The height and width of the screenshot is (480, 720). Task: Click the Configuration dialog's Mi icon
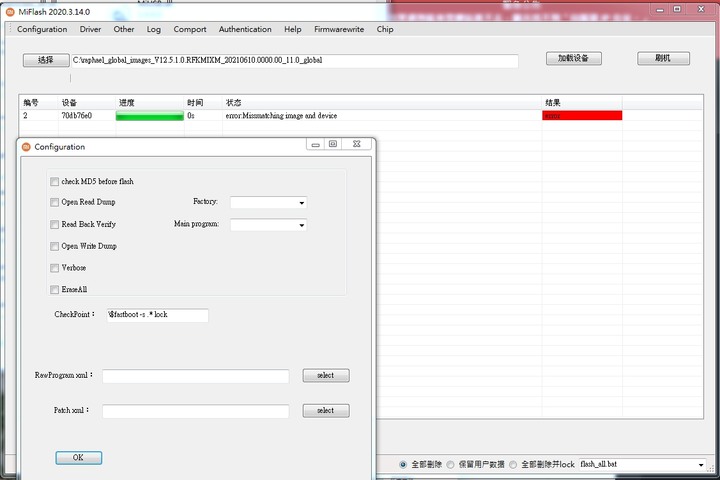click(26, 147)
